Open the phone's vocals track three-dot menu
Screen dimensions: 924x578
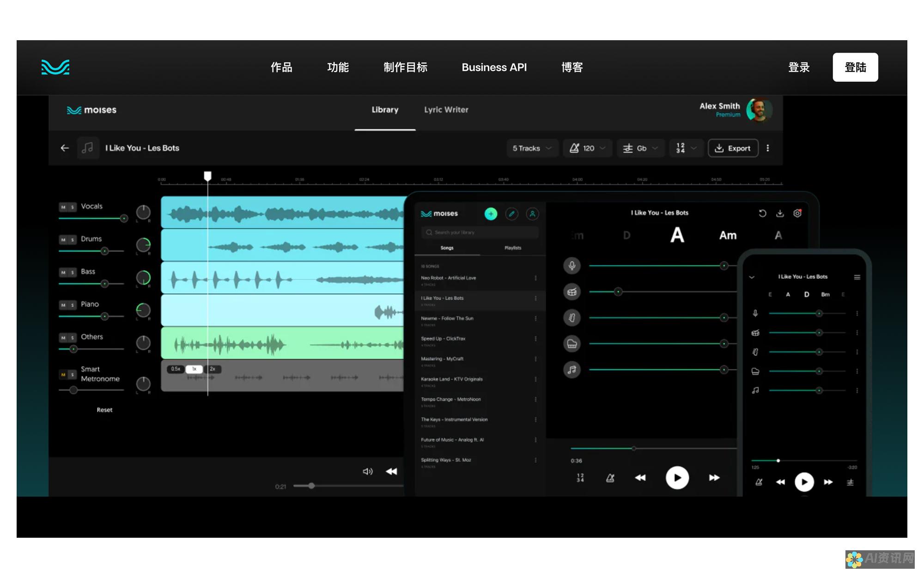[x=857, y=313]
